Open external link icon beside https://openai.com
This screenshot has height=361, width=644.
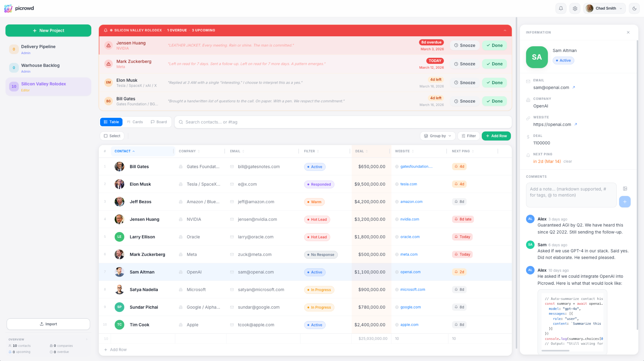point(576,124)
